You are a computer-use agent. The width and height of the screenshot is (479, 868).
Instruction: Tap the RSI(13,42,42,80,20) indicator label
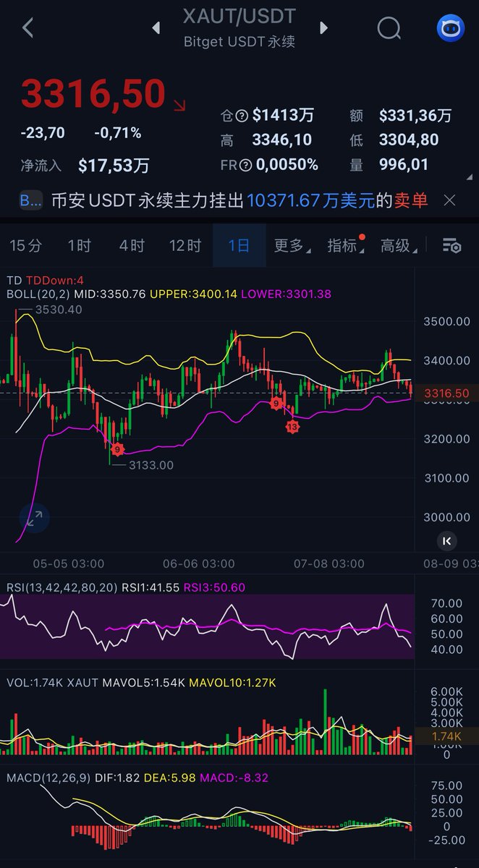[x=62, y=587]
